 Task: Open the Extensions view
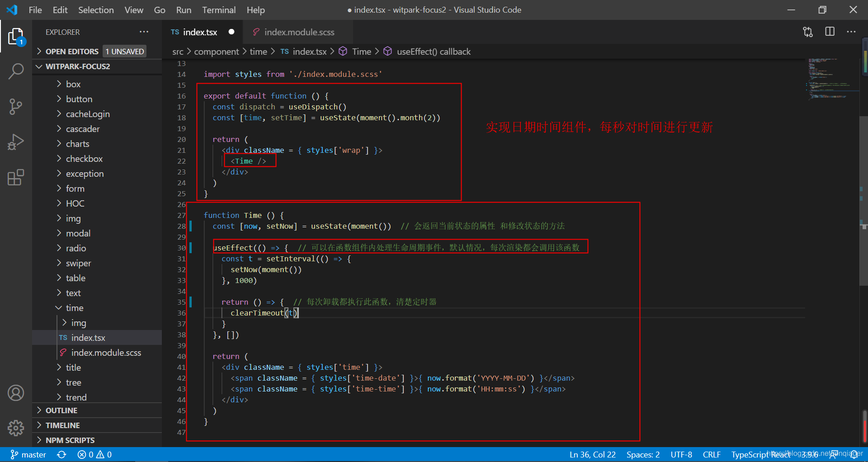pyautogui.click(x=16, y=178)
